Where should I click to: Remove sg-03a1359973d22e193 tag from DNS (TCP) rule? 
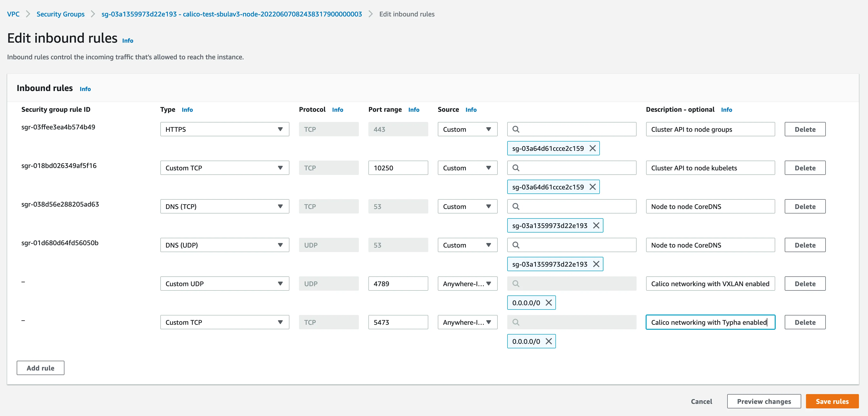coord(596,225)
